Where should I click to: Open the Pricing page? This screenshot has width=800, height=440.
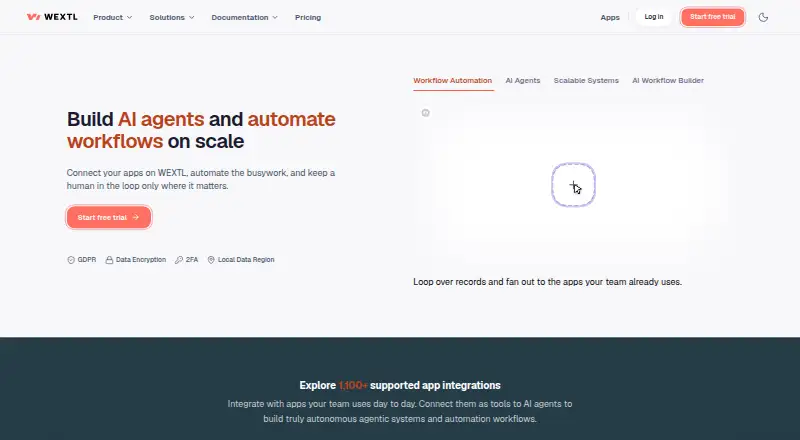(308, 17)
